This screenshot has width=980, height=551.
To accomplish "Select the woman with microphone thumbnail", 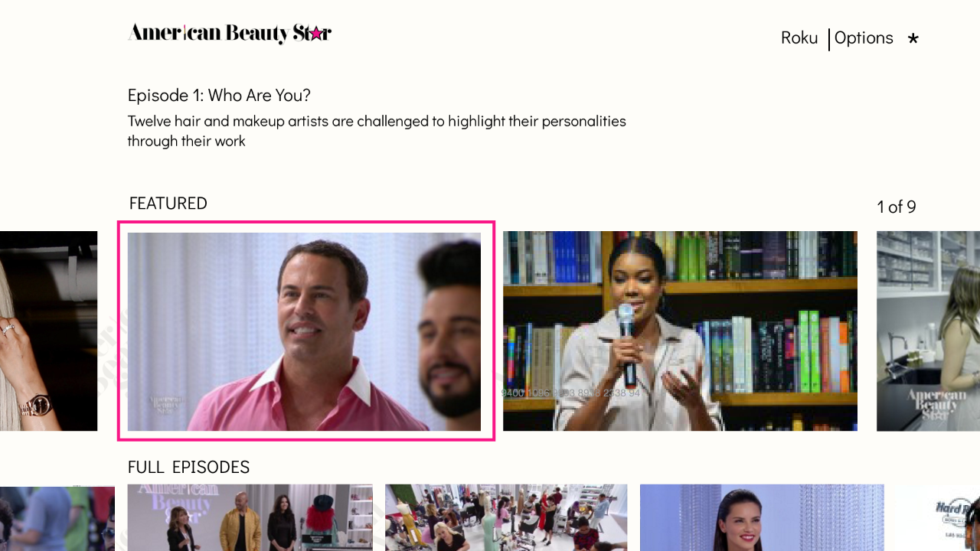I will 680,331.
